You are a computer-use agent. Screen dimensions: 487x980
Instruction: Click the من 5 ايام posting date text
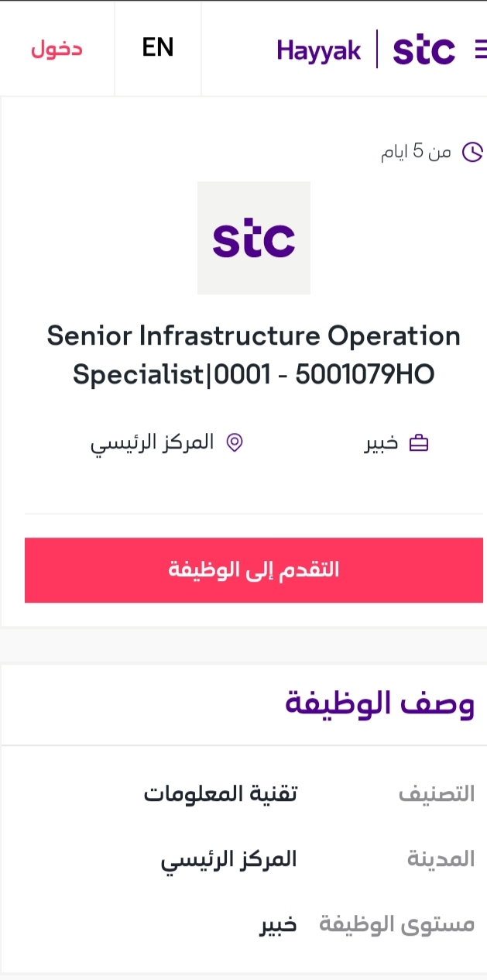pos(416,151)
